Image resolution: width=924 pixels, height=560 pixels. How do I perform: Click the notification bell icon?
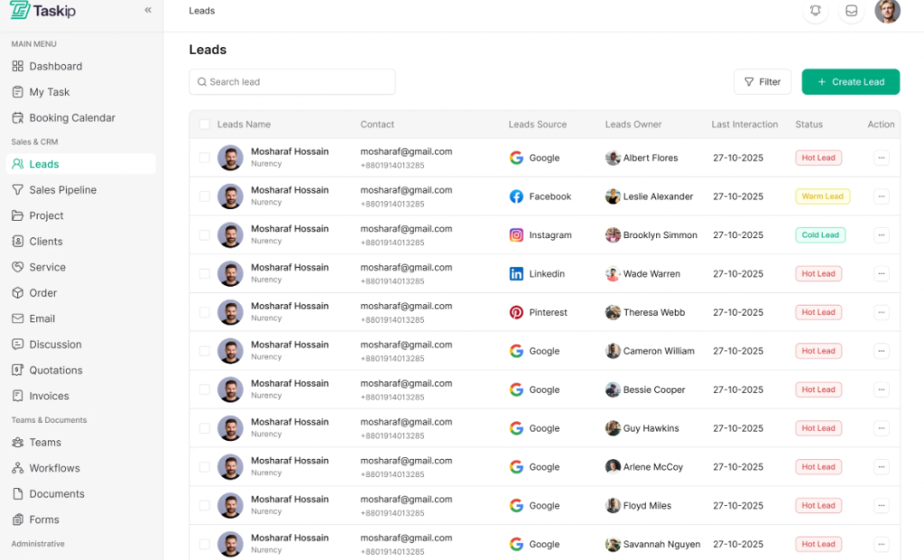coord(815,11)
